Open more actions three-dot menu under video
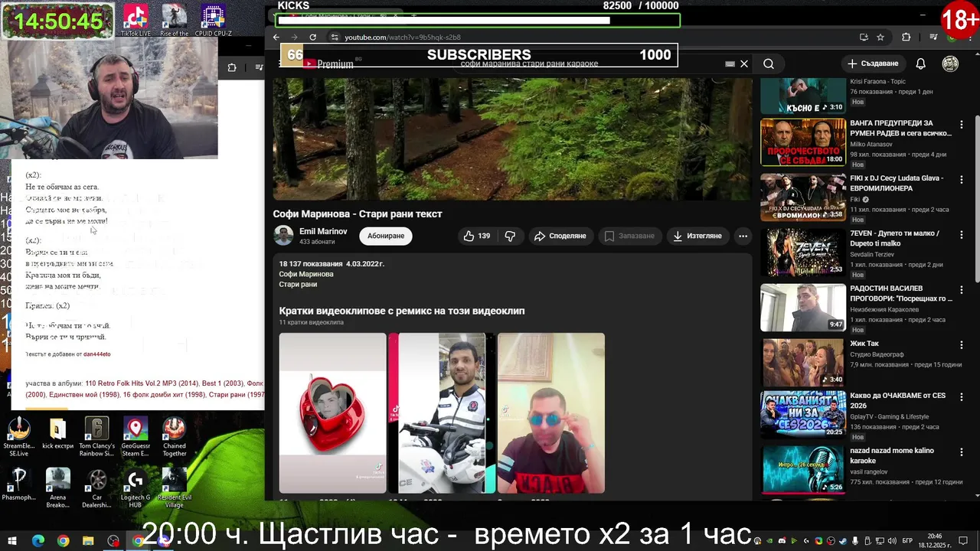 (743, 236)
